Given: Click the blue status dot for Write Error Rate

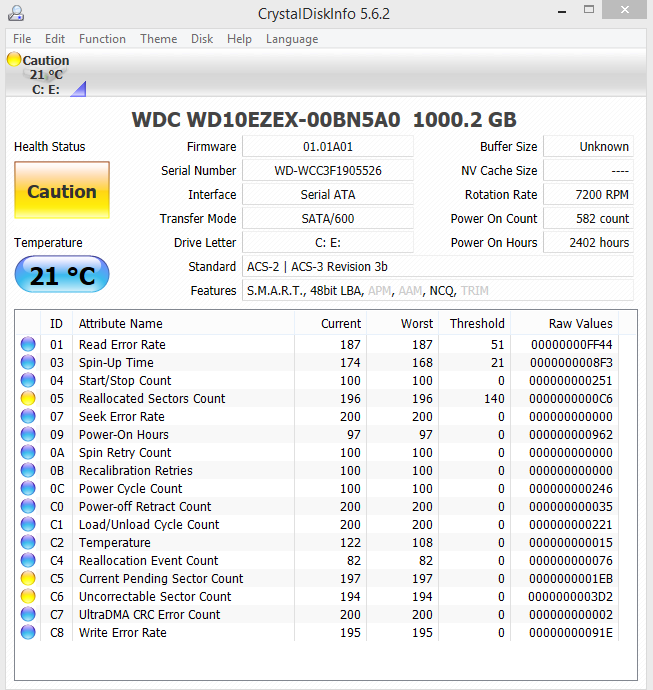Looking at the screenshot, I should (x=28, y=632).
